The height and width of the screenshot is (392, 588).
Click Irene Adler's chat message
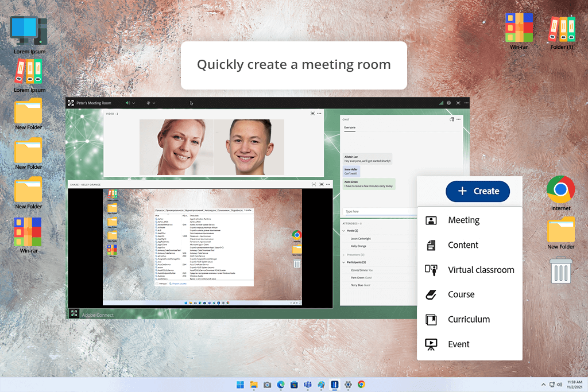tap(351, 171)
